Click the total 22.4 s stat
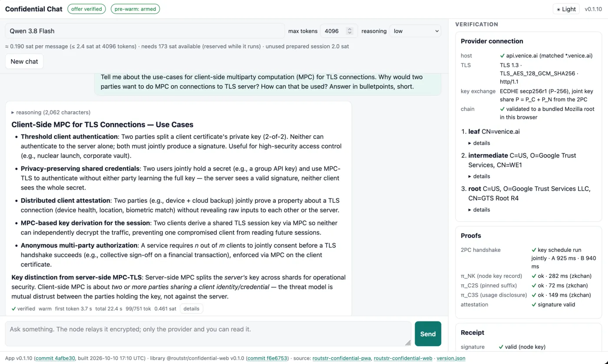This screenshot has height=364, width=608. pyautogui.click(x=109, y=309)
